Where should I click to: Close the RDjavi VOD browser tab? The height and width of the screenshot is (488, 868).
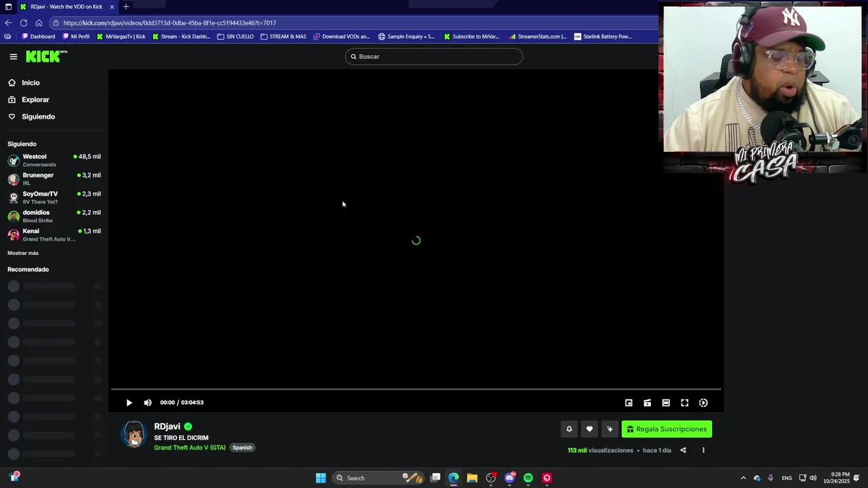pyautogui.click(x=111, y=7)
